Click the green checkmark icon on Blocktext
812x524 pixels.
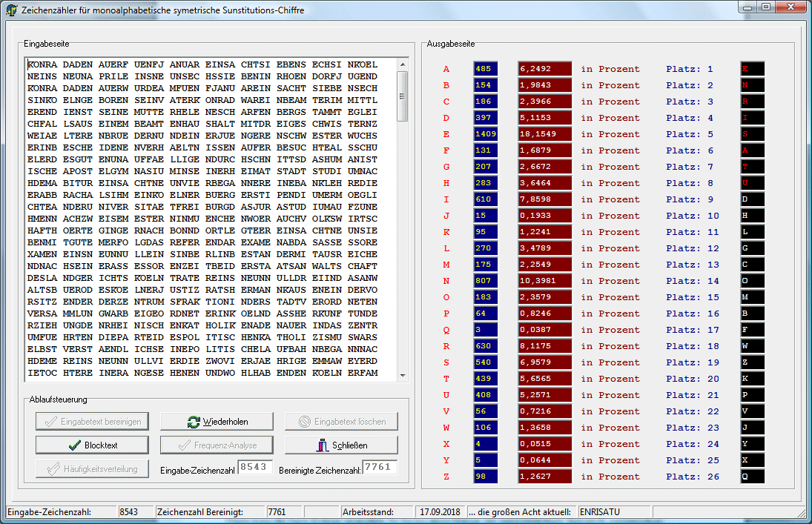(x=75, y=445)
